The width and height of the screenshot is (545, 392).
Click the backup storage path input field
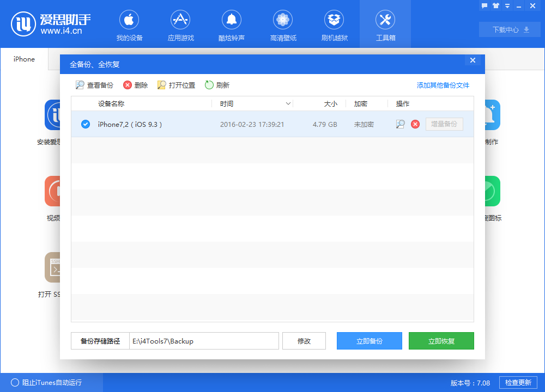[x=202, y=341]
